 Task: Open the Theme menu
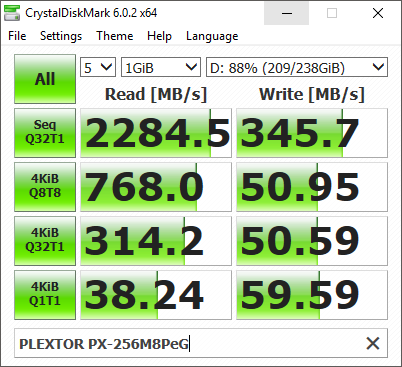pos(114,36)
